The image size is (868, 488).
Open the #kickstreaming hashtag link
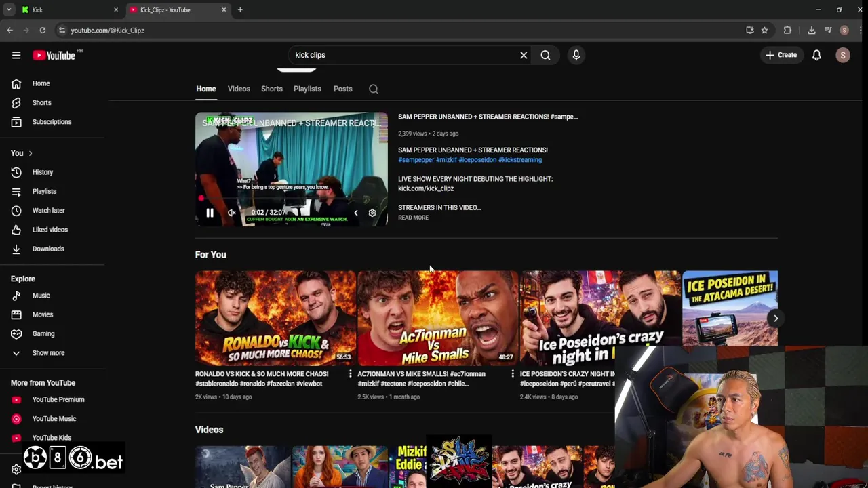(x=520, y=160)
